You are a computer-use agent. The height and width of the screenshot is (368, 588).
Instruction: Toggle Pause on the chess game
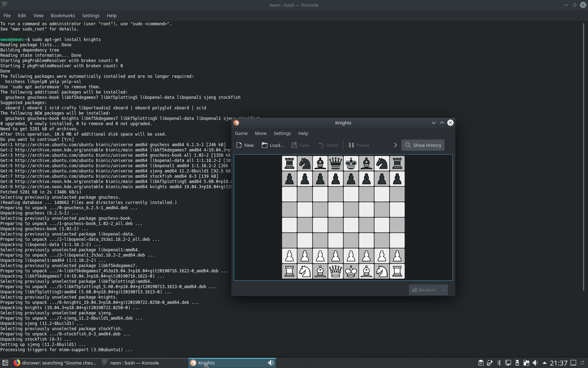pyautogui.click(x=359, y=145)
